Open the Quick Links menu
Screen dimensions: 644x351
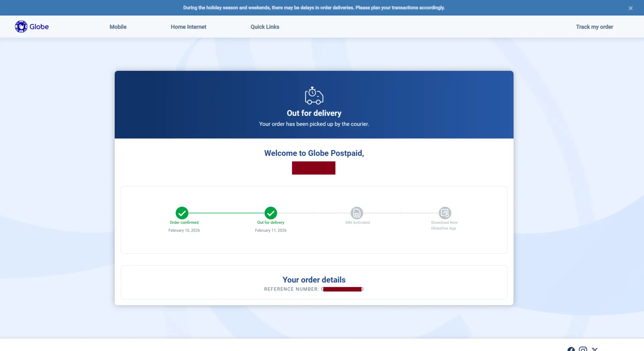click(x=265, y=27)
